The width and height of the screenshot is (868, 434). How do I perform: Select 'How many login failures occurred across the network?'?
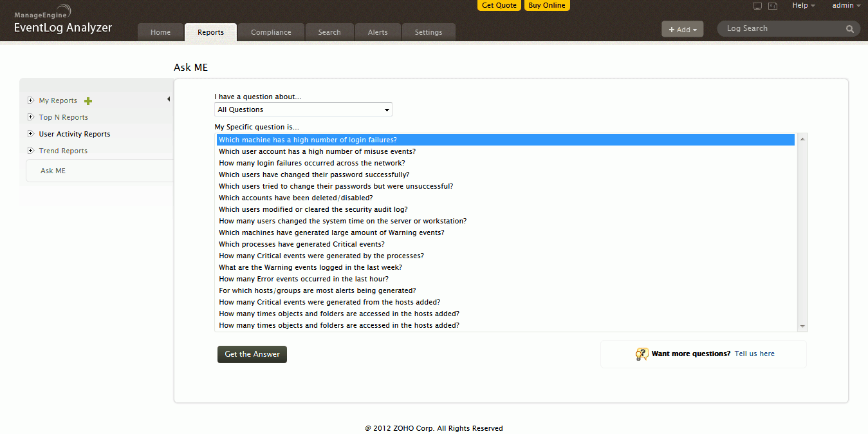click(506, 163)
